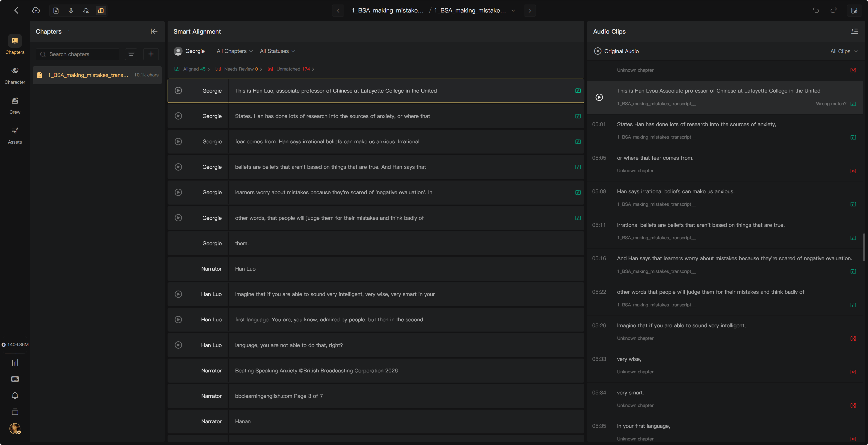Expand the All Clips dropdown

tap(844, 51)
